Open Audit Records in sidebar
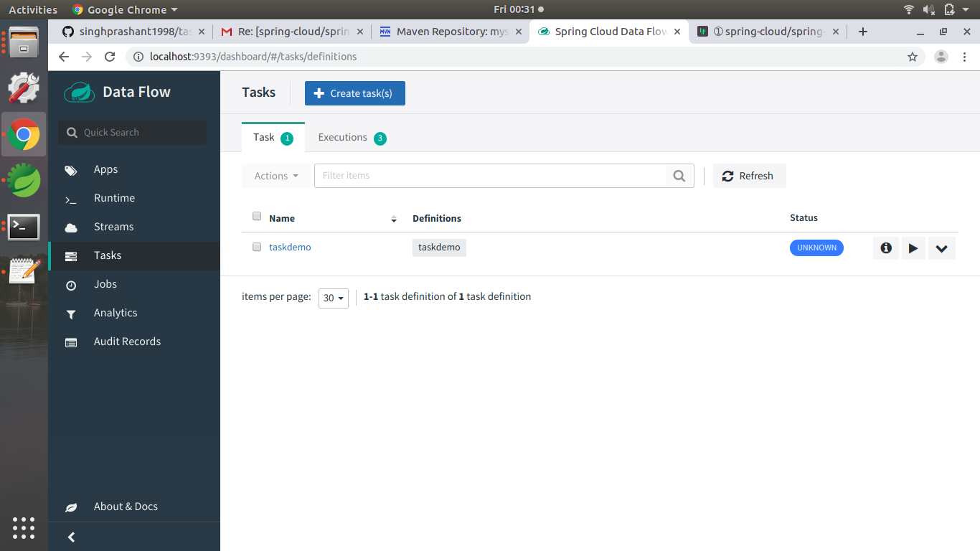The image size is (980, 551). pos(127,342)
